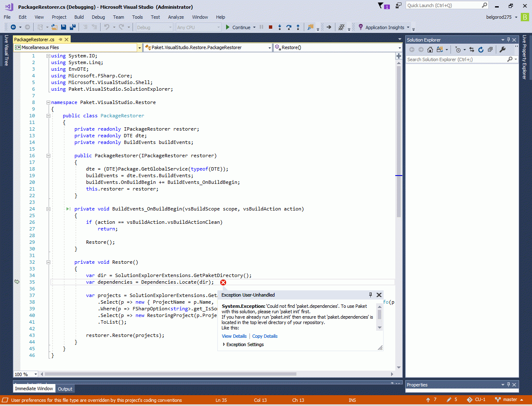Click the editor horizontal scrollbar thumb
This screenshot has height=406, width=532.
(170, 374)
